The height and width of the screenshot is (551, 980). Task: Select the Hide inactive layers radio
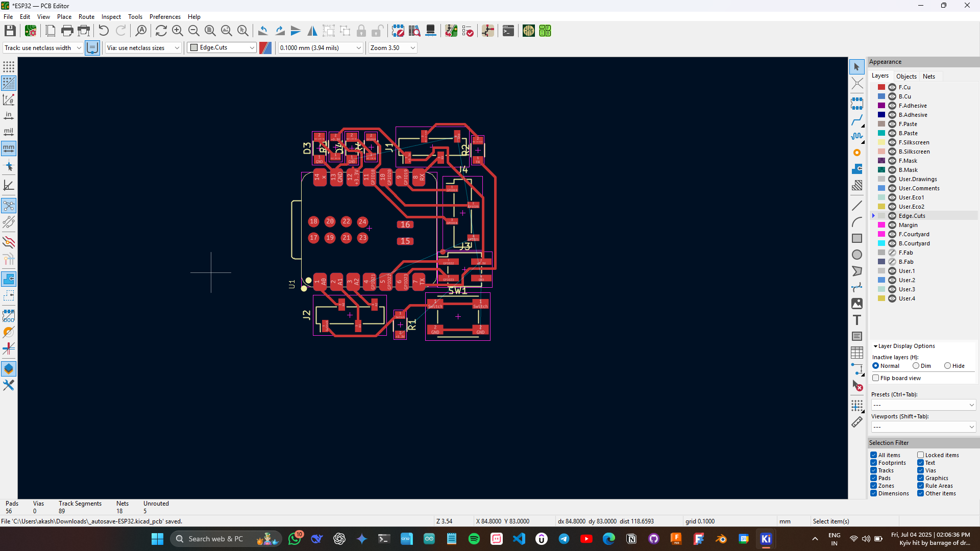pos(948,366)
